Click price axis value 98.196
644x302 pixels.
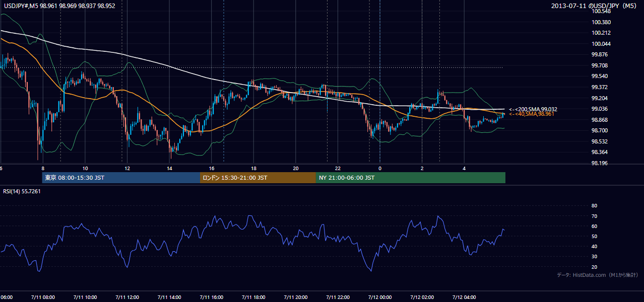pos(600,163)
